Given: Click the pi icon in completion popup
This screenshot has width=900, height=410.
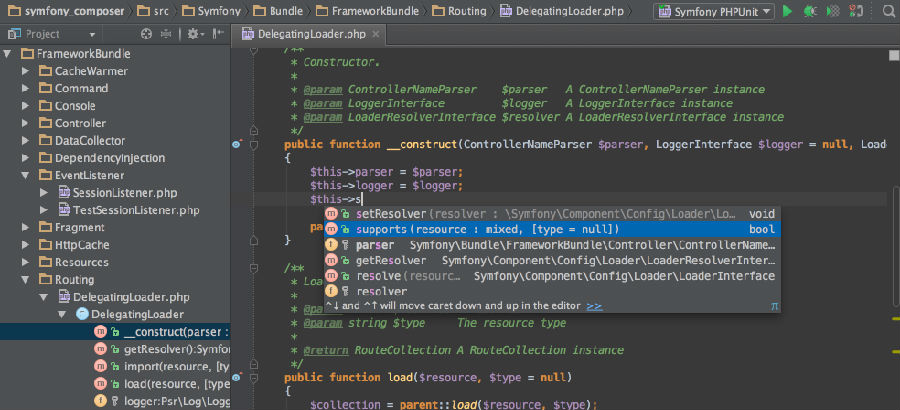Looking at the screenshot, I should pos(773,306).
